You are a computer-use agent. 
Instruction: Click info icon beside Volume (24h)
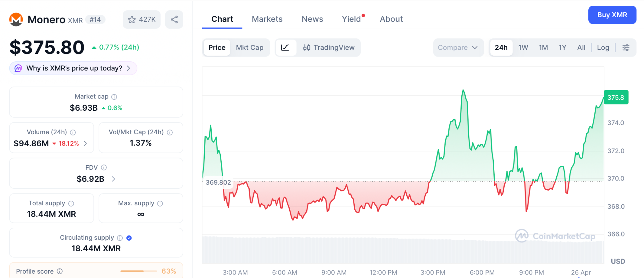pos(73,132)
